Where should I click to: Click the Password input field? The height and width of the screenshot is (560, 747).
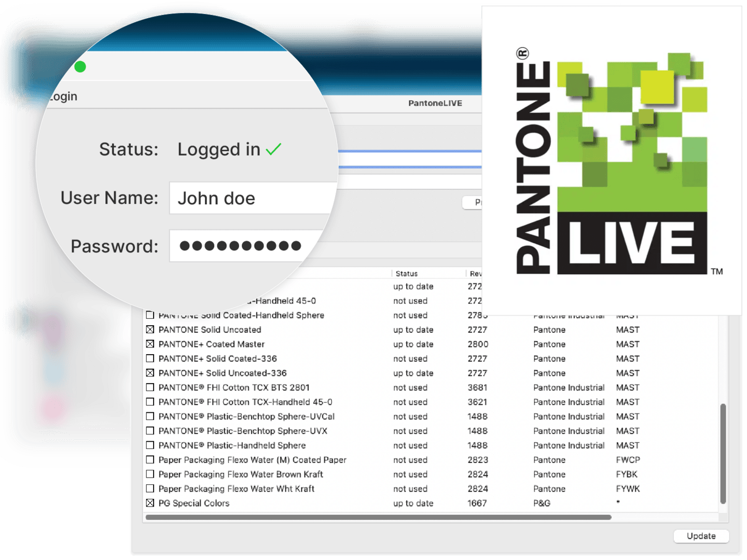pos(247,246)
